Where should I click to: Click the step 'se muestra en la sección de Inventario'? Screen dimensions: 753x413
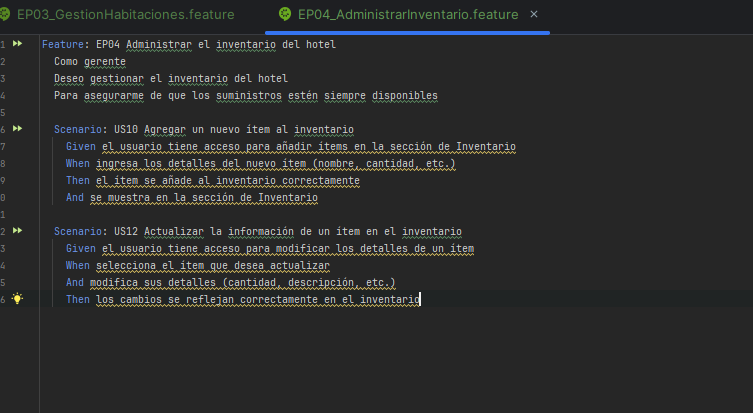[x=204, y=197]
